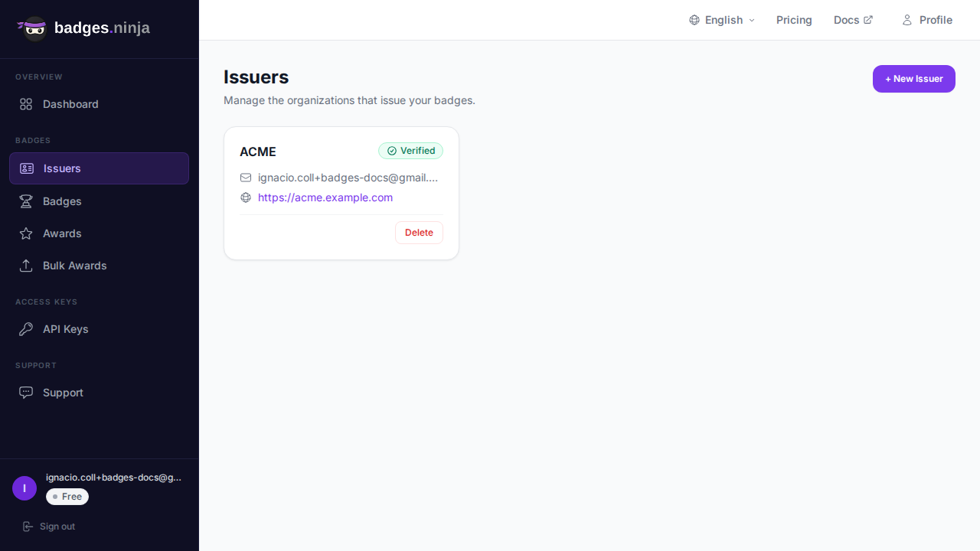
Task: Select Issuers in the sidebar
Action: 99,168
